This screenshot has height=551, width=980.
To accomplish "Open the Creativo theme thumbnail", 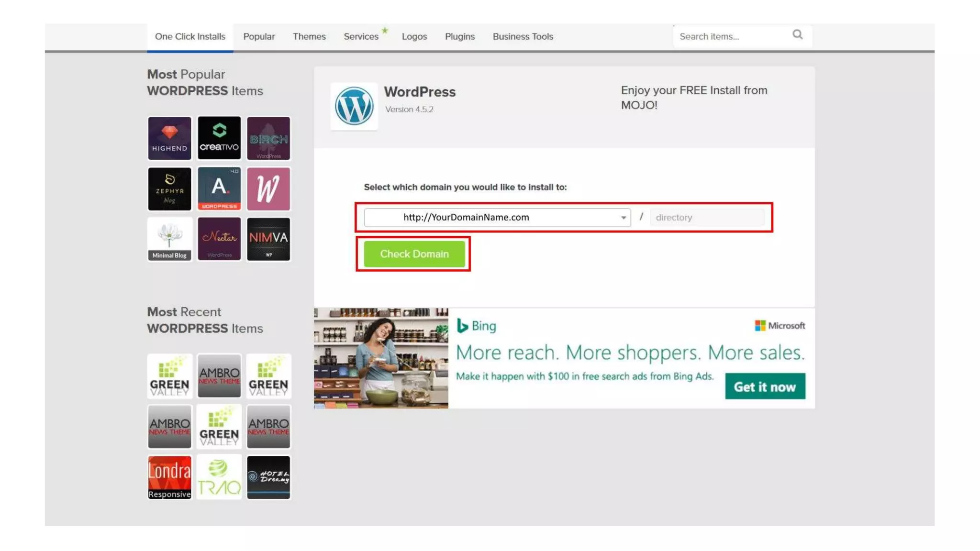I will (x=219, y=138).
